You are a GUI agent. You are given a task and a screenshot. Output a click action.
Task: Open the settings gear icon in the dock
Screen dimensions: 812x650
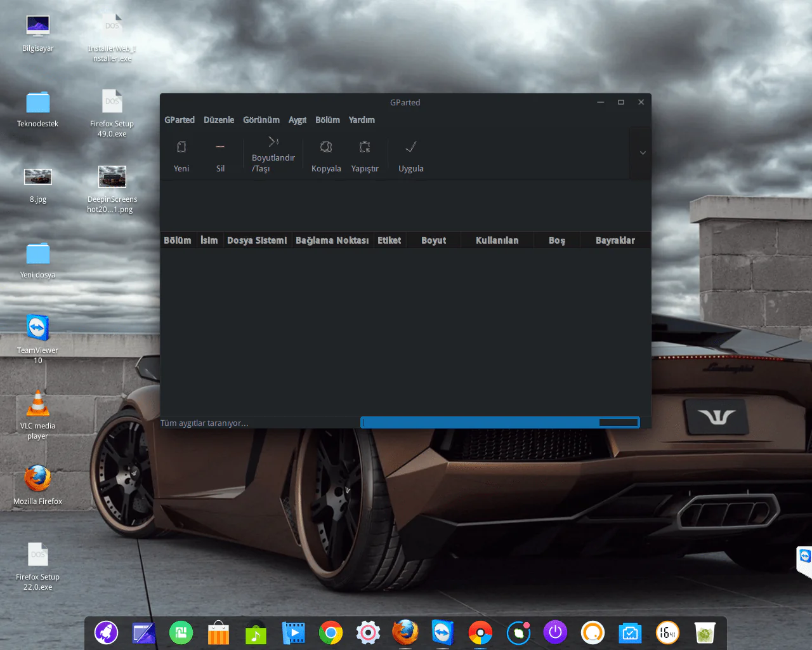[368, 632]
